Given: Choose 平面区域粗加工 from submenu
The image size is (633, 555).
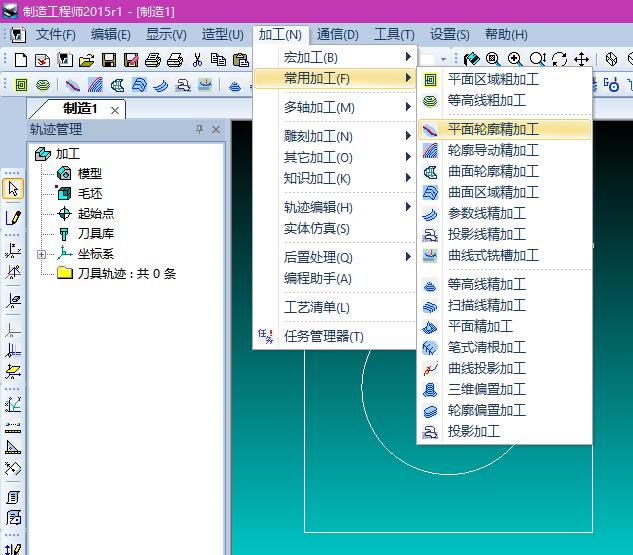Looking at the screenshot, I should [x=505, y=79].
